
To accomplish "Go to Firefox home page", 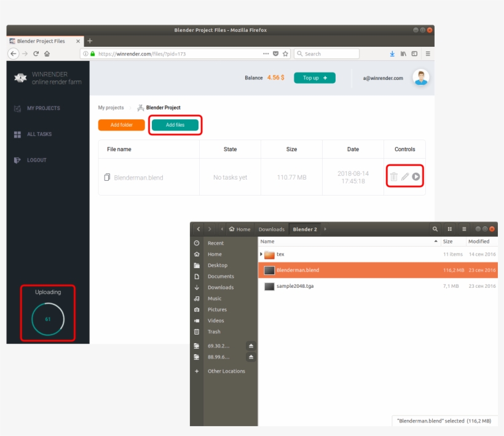I will tap(47, 54).
